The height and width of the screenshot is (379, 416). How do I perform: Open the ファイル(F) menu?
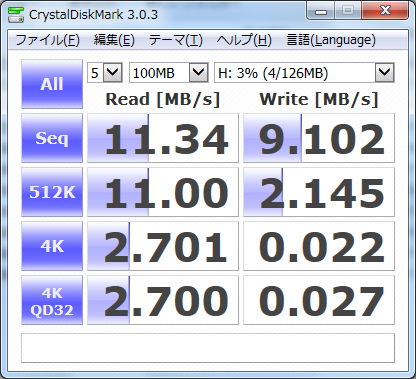coord(47,40)
